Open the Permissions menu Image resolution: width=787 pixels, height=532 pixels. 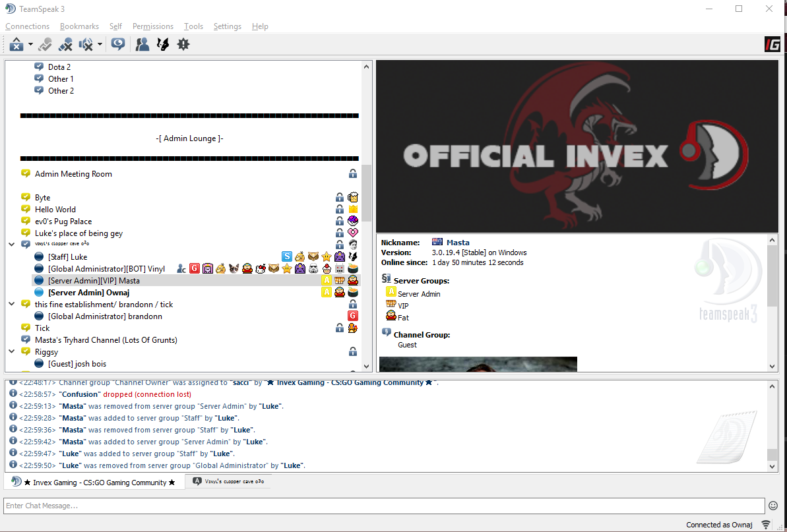click(x=153, y=26)
